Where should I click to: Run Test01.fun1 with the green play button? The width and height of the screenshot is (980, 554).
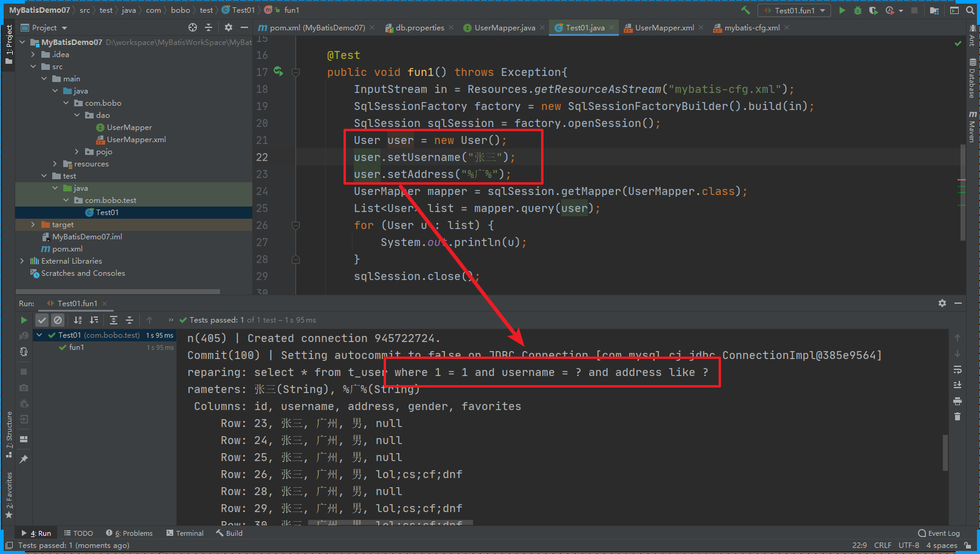tap(842, 10)
